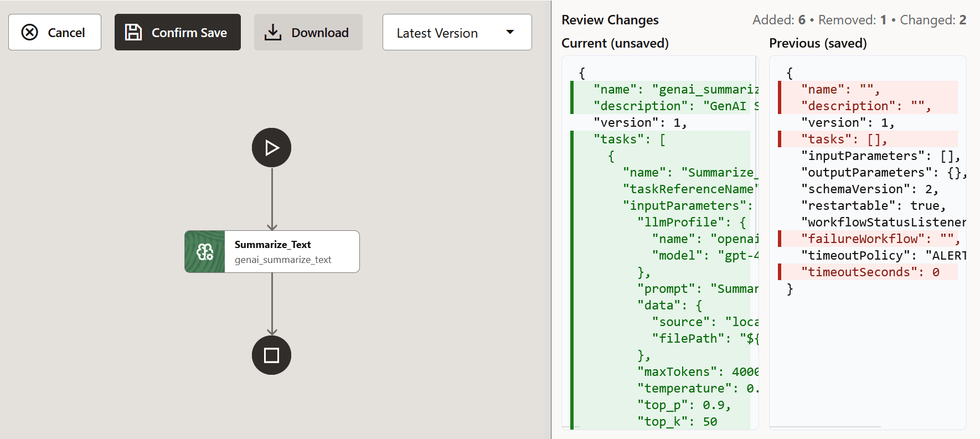
Task: Click the Changed: 2 count
Action: pyautogui.click(x=933, y=20)
